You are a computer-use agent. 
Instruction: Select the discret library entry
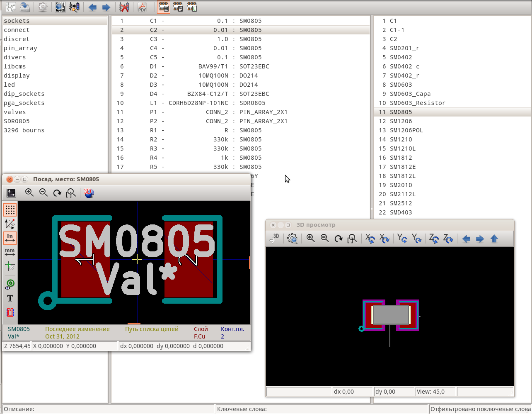click(17, 39)
